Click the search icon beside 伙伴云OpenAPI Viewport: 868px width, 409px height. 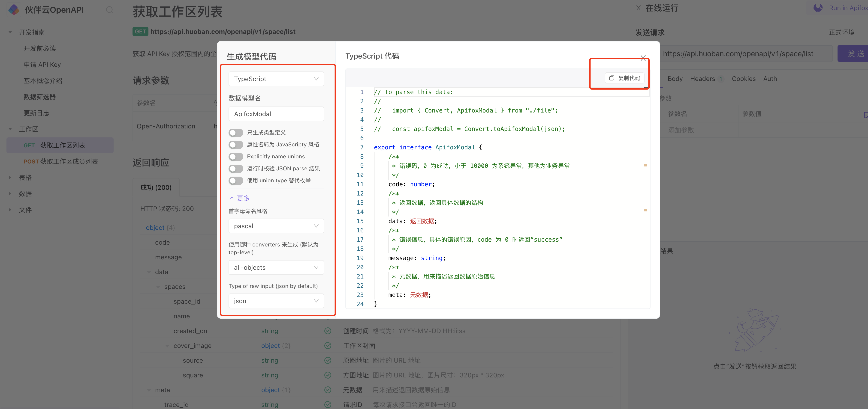[x=109, y=10]
